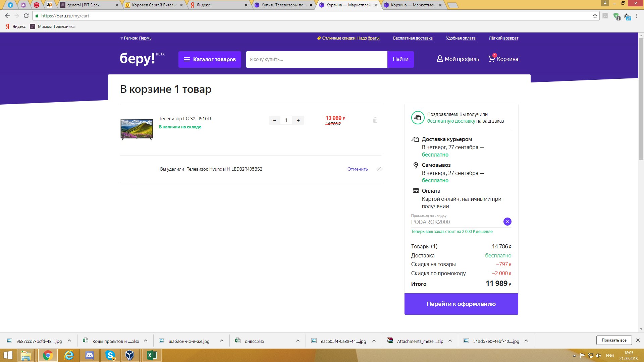Open pinned Telegram tab
The image size is (644, 362).
pyautogui.click(x=10, y=5)
